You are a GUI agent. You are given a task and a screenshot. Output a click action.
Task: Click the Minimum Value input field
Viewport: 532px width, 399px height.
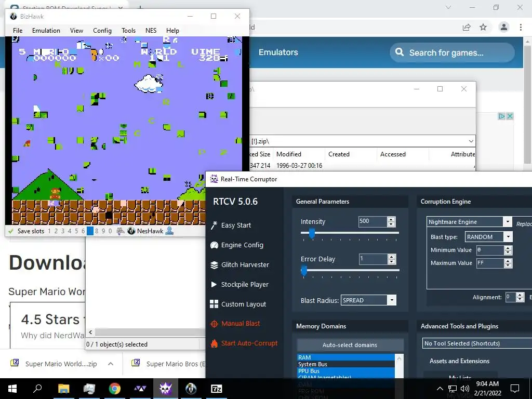pyautogui.click(x=490, y=250)
